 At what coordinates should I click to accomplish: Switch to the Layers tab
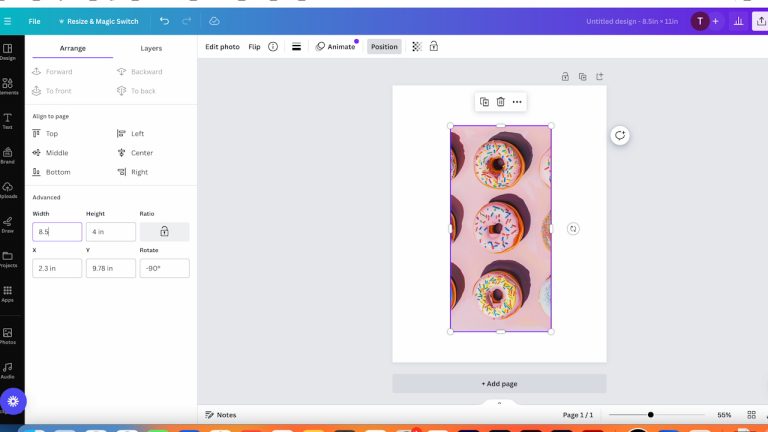(x=151, y=48)
